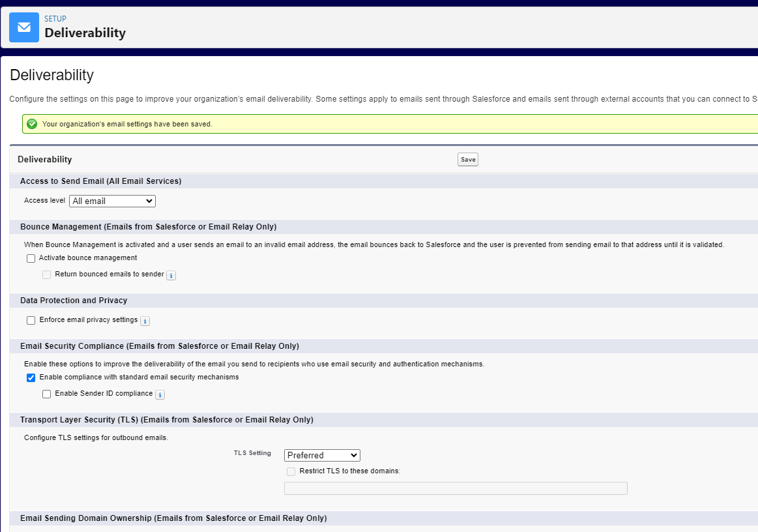Uncheck Enable compliance with standard email security
Image resolution: width=758 pixels, height=532 pixels.
31,377
